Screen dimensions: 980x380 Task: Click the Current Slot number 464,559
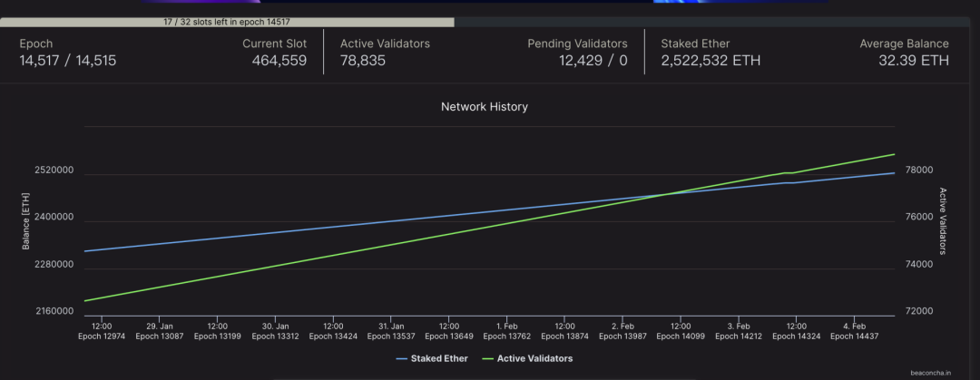coord(279,61)
